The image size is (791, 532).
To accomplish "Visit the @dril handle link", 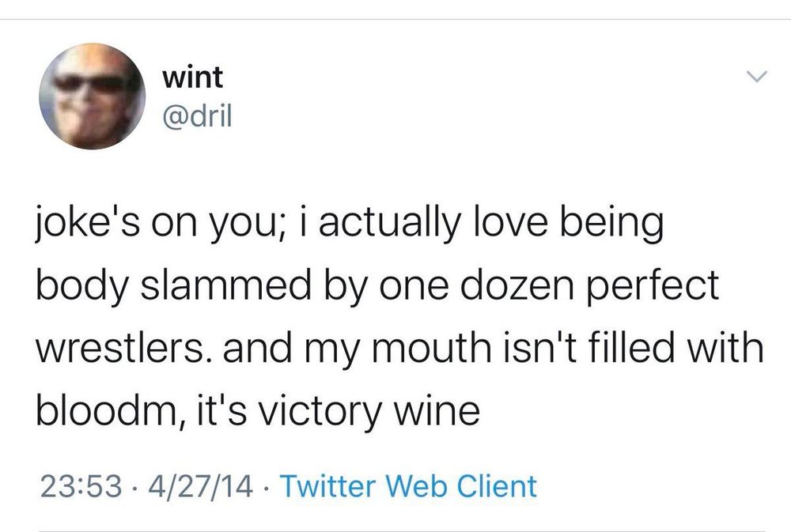I will pyautogui.click(x=197, y=117).
